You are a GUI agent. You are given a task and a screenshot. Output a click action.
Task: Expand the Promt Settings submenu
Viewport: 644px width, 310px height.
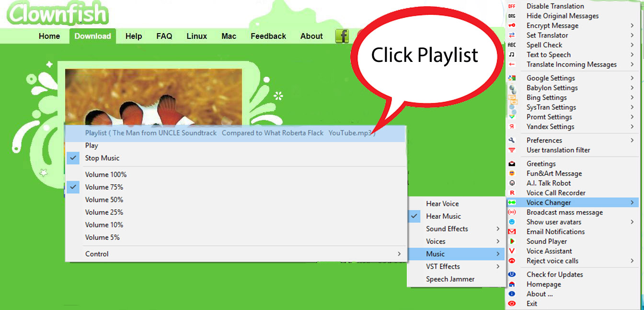click(x=572, y=117)
